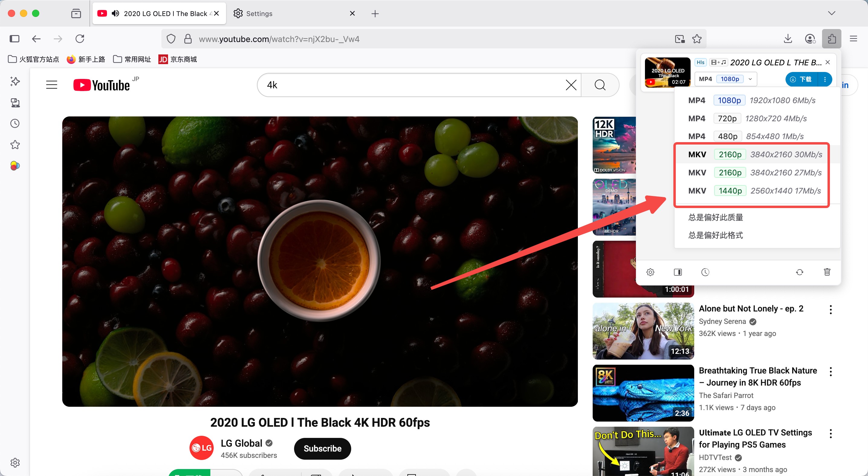This screenshot has height=476, width=868.
Task: Select MKV 1440p 2560x1440 17Mb/s
Action: pyautogui.click(x=757, y=191)
